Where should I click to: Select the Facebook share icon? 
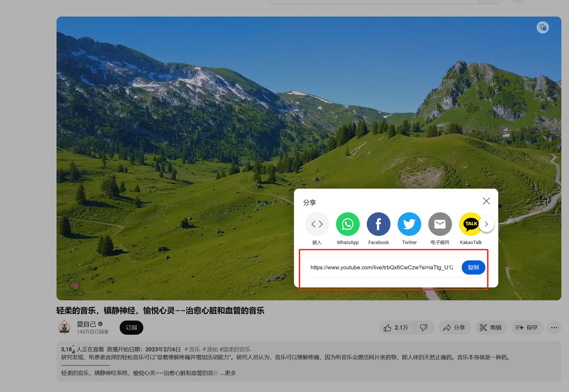(x=378, y=223)
